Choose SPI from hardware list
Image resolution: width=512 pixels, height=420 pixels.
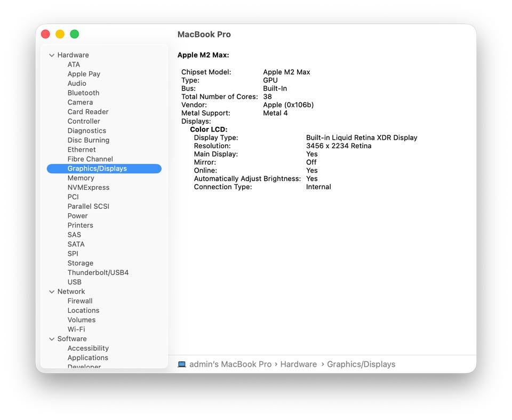[73, 254]
